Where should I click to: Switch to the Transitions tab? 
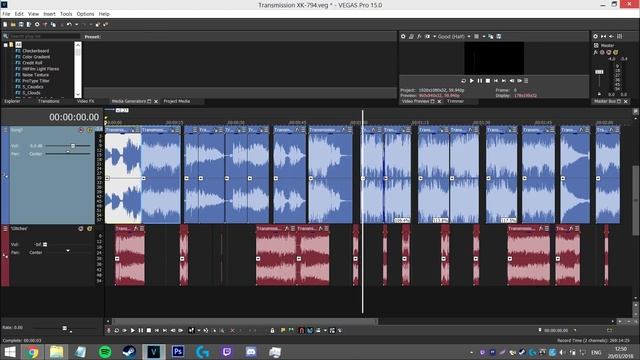pos(49,101)
